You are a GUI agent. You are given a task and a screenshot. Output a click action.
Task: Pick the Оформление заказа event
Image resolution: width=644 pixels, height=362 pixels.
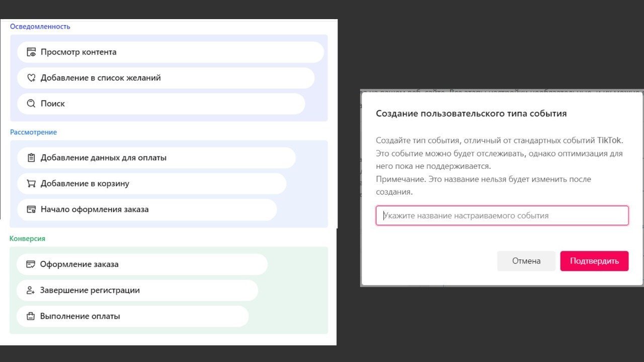142,264
